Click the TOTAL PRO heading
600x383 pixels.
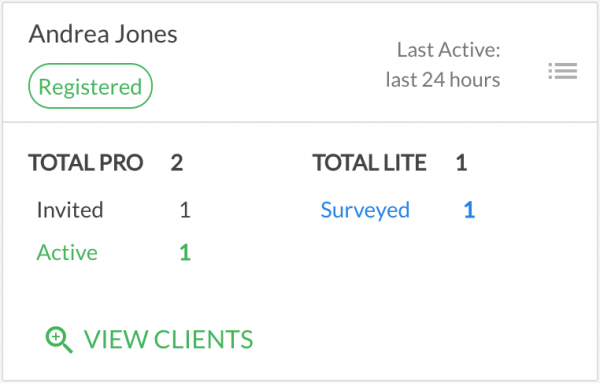pos(86,163)
